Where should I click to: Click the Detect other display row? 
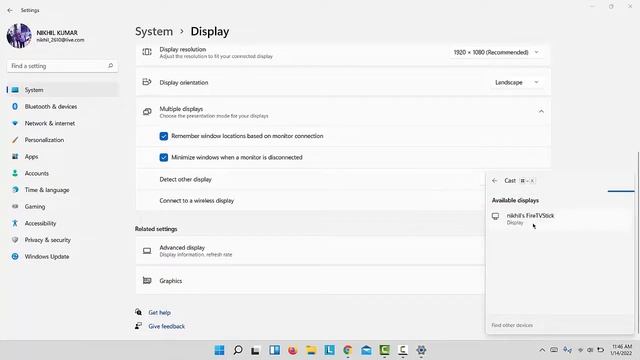pos(310,179)
